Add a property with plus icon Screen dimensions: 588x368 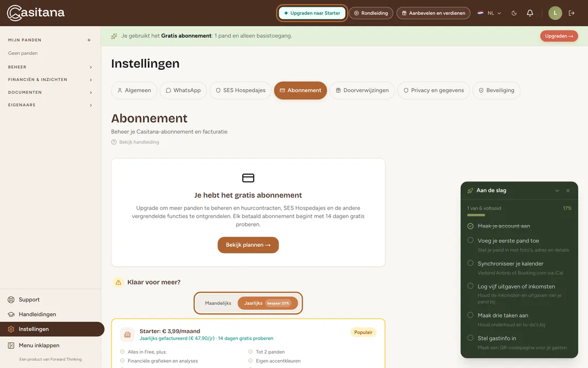point(89,40)
